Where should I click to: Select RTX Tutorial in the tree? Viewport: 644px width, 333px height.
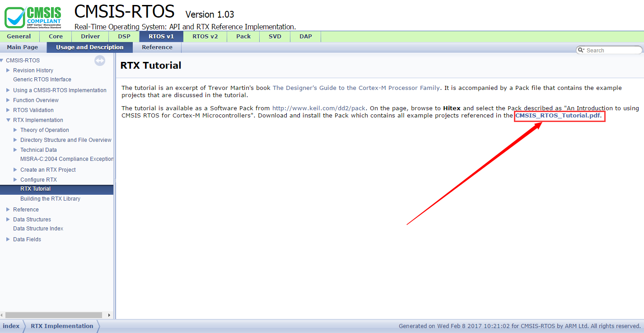(x=35, y=189)
